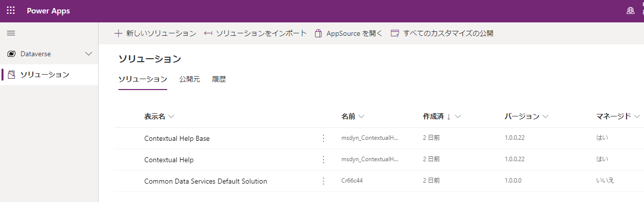
Task: Click ソリューションをインポート button
Action: (255, 33)
